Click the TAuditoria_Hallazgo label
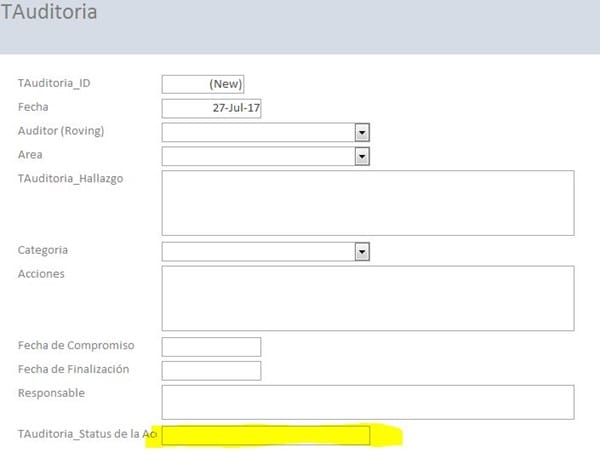600x470 pixels. click(70, 179)
